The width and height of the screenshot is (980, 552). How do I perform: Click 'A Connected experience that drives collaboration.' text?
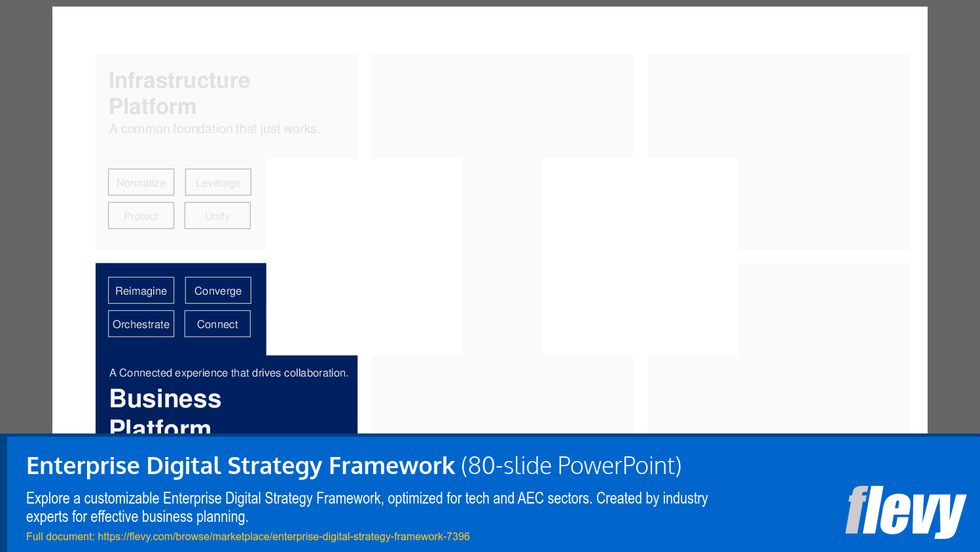(x=228, y=373)
